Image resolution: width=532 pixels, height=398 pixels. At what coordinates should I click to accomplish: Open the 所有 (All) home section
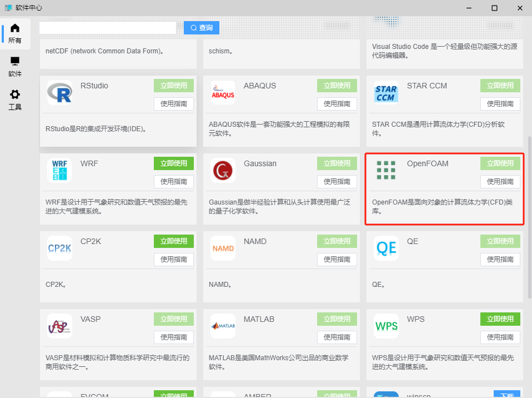(x=15, y=33)
